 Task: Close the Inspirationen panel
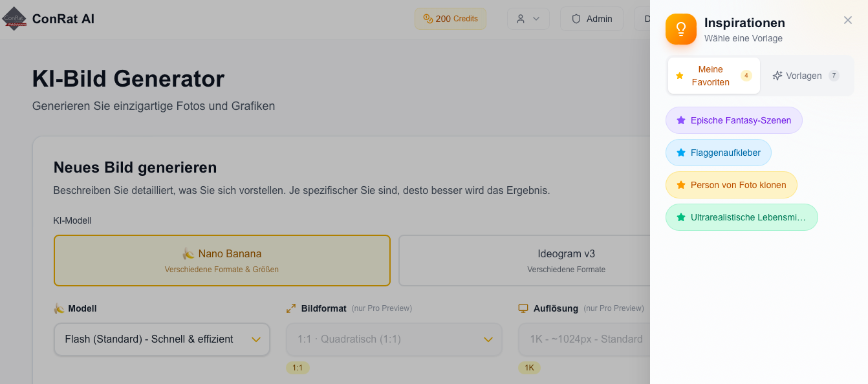pyautogui.click(x=847, y=20)
